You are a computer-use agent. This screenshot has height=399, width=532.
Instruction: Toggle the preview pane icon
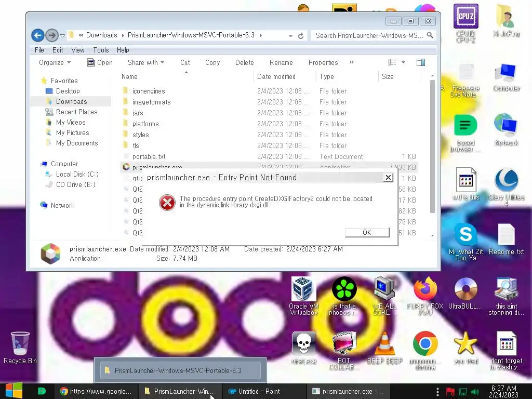tap(421, 62)
